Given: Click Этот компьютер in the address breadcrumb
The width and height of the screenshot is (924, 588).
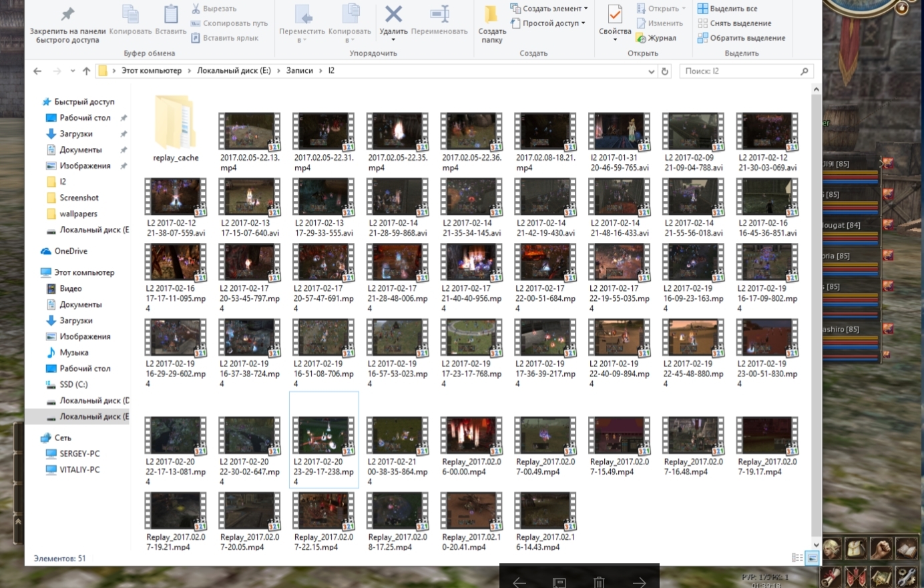Looking at the screenshot, I should 152,71.
